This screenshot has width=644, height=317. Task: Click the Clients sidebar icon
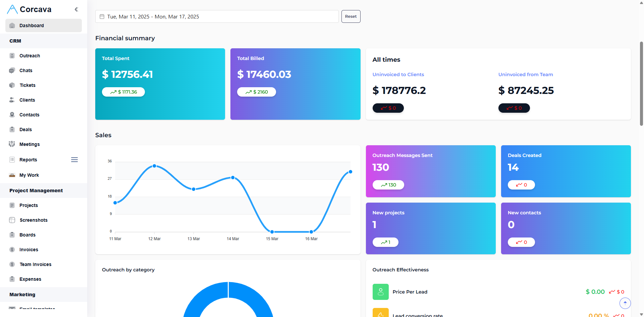tap(12, 100)
